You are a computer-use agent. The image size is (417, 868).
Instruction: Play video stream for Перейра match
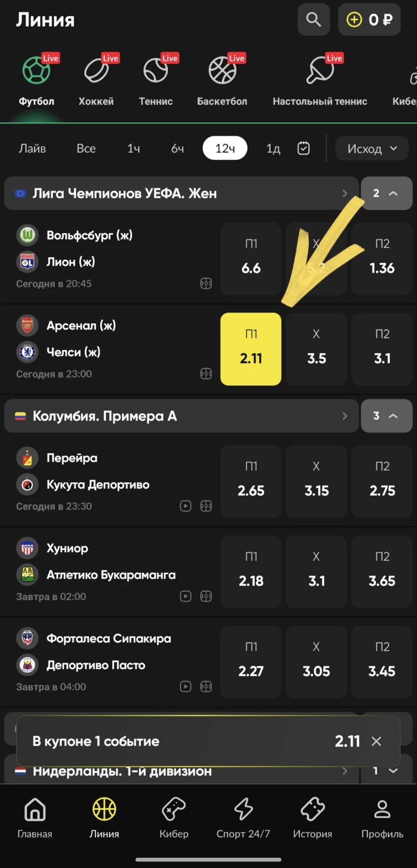pos(186,506)
